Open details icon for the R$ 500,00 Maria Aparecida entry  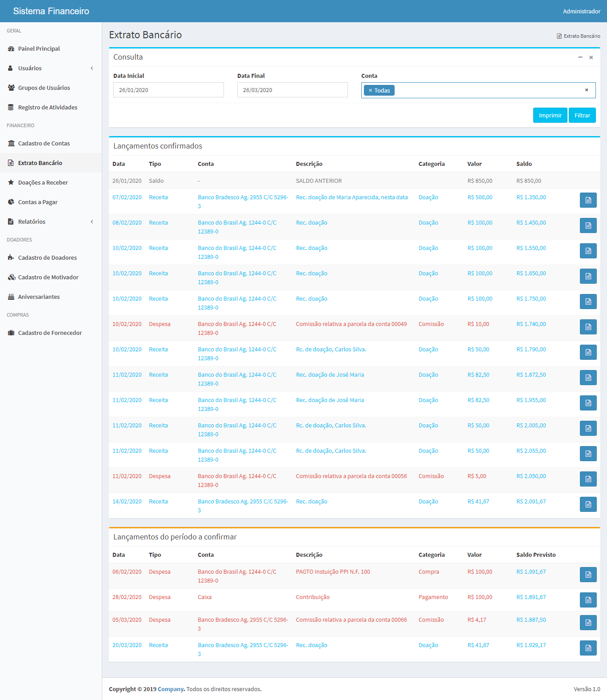pyautogui.click(x=588, y=200)
